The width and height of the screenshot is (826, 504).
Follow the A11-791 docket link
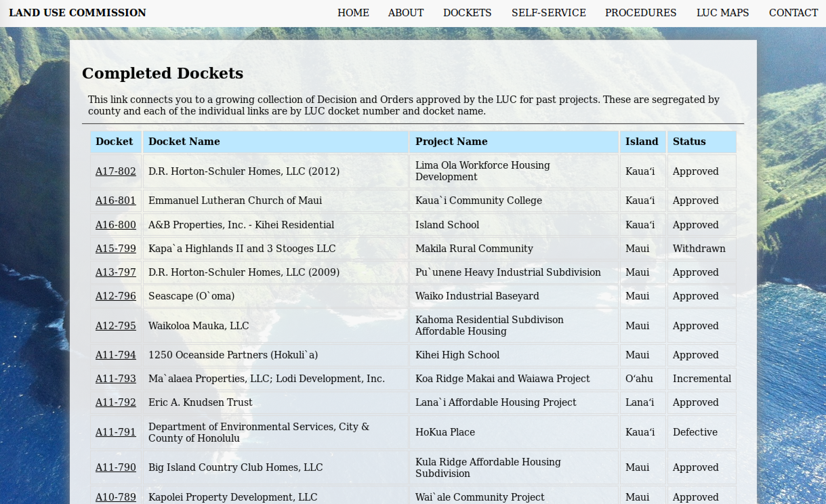[x=116, y=432]
